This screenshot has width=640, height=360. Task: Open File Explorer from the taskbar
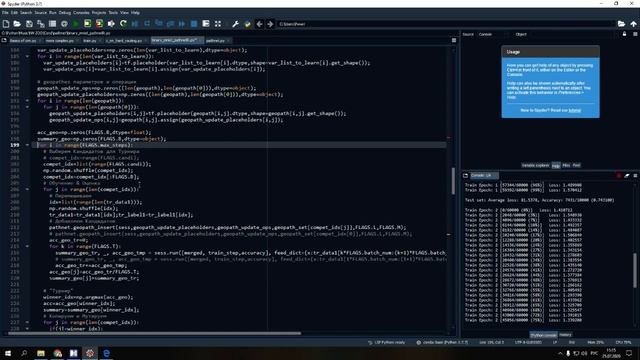[x=41, y=353]
